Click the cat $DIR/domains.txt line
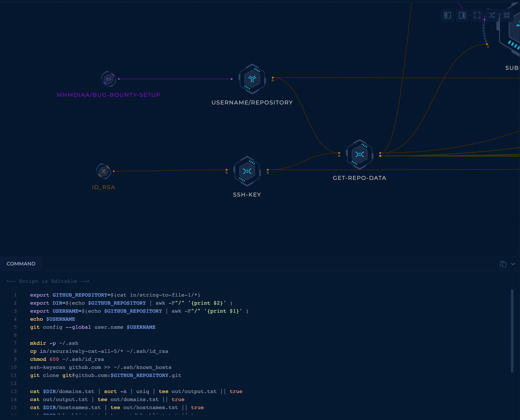This screenshot has height=420, width=520. point(136,391)
